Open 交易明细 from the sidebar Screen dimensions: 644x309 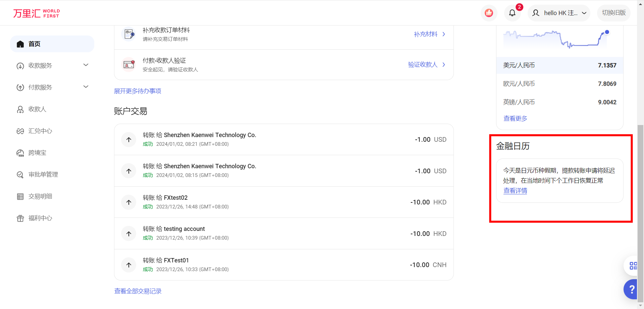pyautogui.click(x=40, y=196)
